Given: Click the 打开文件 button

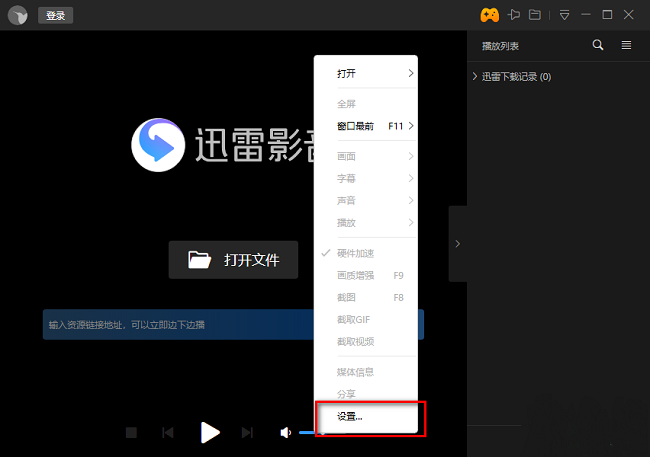Looking at the screenshot, I should [235, 260].
